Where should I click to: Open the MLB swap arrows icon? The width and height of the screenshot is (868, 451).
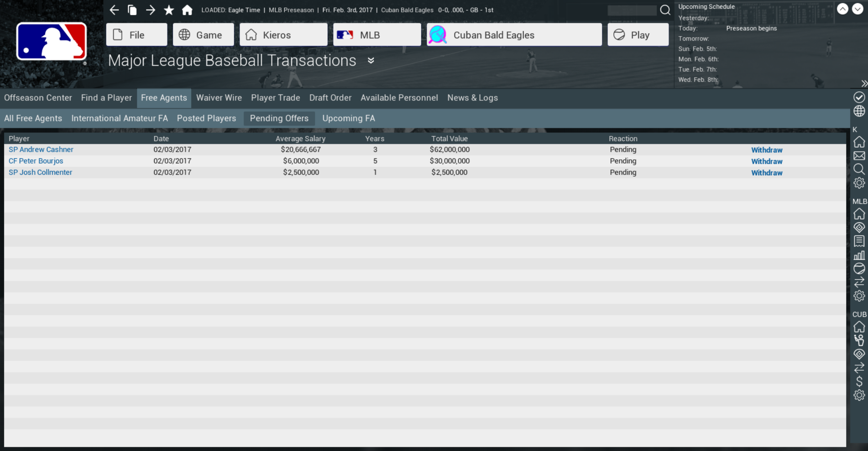click(x=859, y=282)
